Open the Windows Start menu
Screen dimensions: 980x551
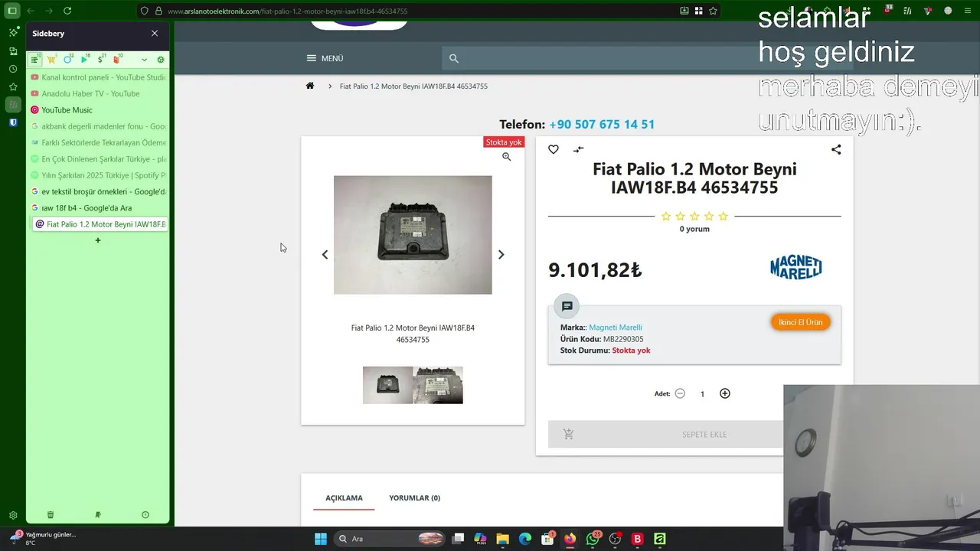coord(320,539)
